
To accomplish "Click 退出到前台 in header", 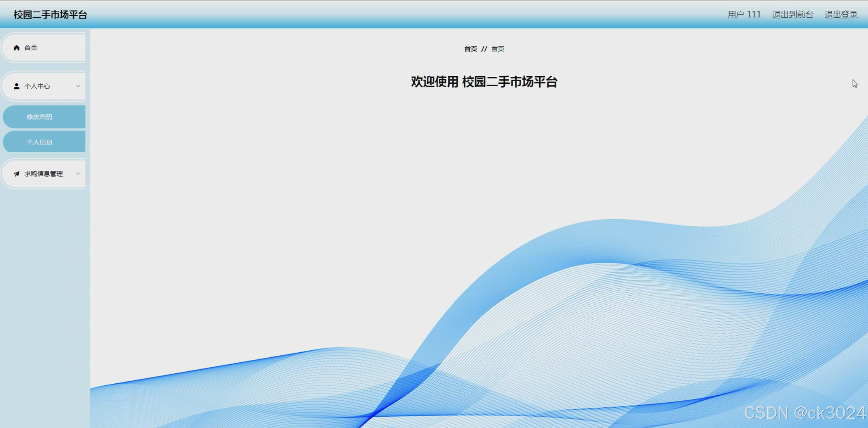I will (793, 15).
